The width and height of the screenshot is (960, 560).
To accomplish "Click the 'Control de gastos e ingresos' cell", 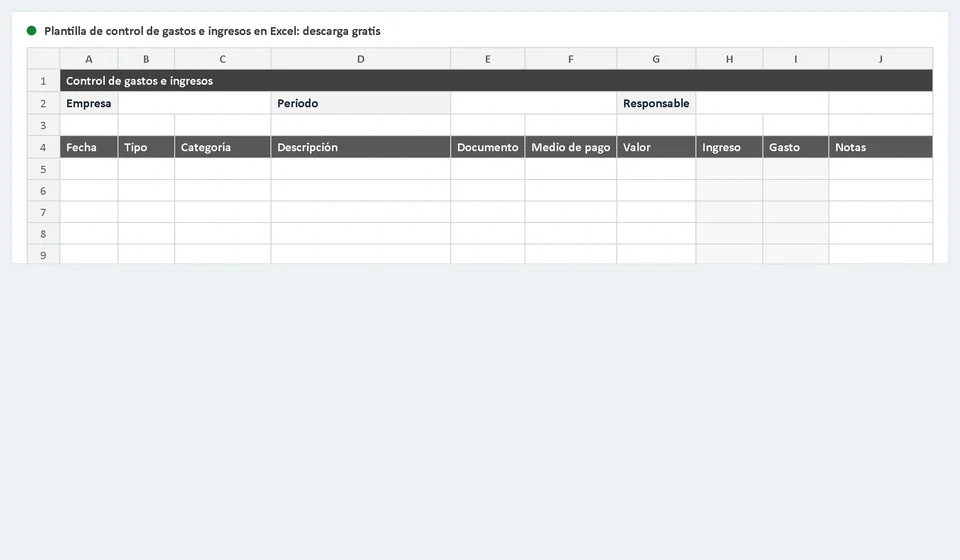I will tap(497, 81).
